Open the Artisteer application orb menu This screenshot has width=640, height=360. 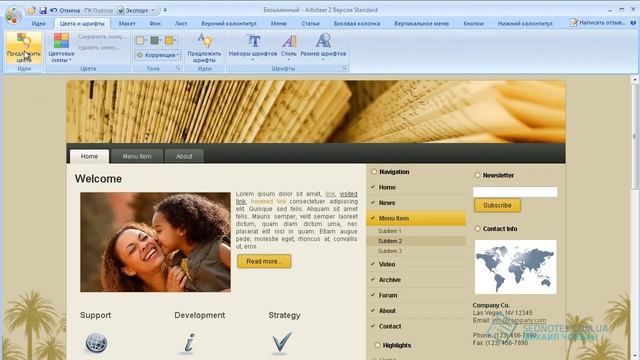(14, 15)
